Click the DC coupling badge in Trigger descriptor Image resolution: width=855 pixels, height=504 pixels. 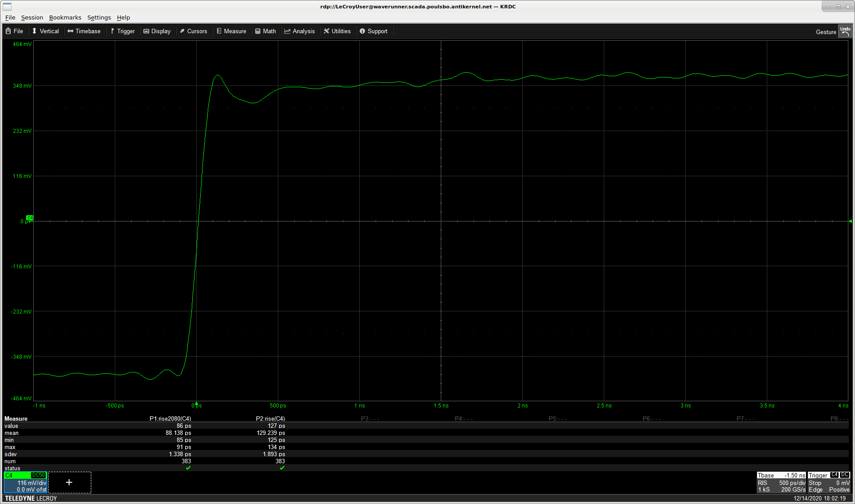tap(844, 475)
